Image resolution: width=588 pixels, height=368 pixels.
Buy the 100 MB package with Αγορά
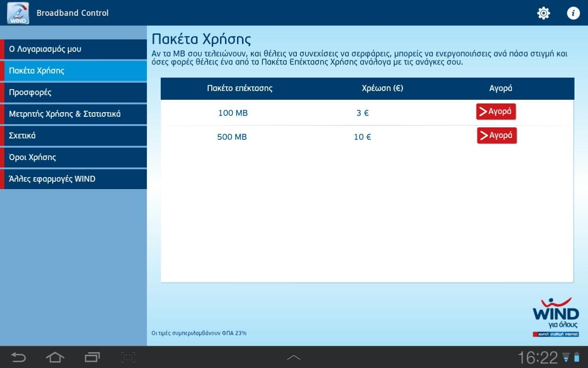[496, 111]
